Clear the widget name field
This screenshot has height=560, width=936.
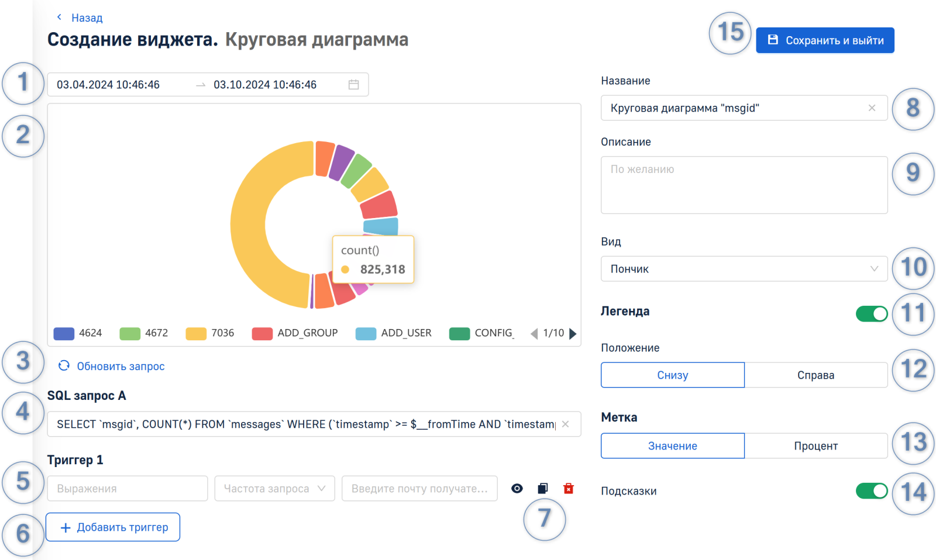click(872, 108)
